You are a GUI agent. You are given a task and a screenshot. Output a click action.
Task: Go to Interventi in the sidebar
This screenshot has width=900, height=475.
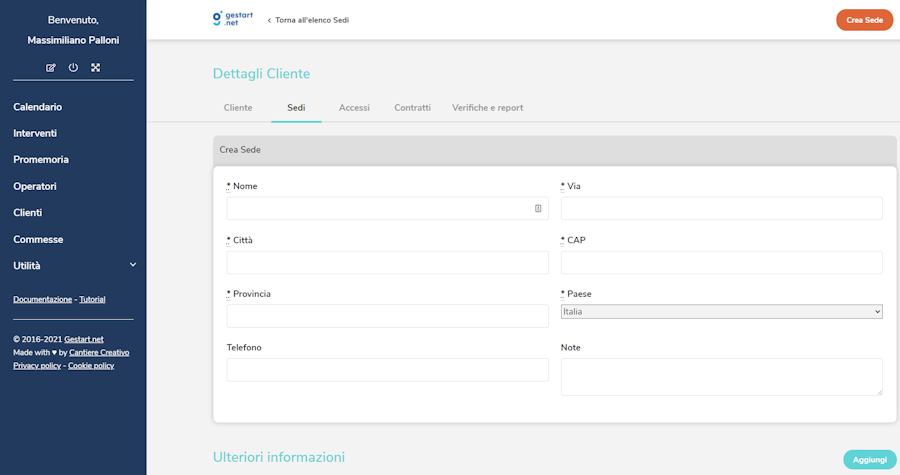tap(35, 133)
